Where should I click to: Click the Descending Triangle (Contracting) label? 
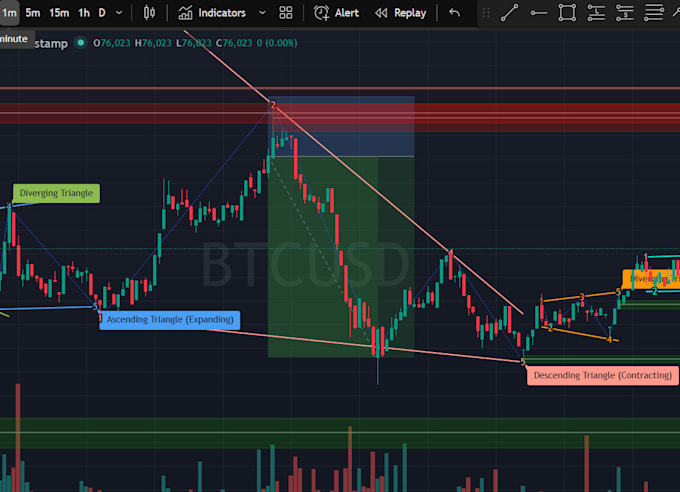click(x=603, y=375)
